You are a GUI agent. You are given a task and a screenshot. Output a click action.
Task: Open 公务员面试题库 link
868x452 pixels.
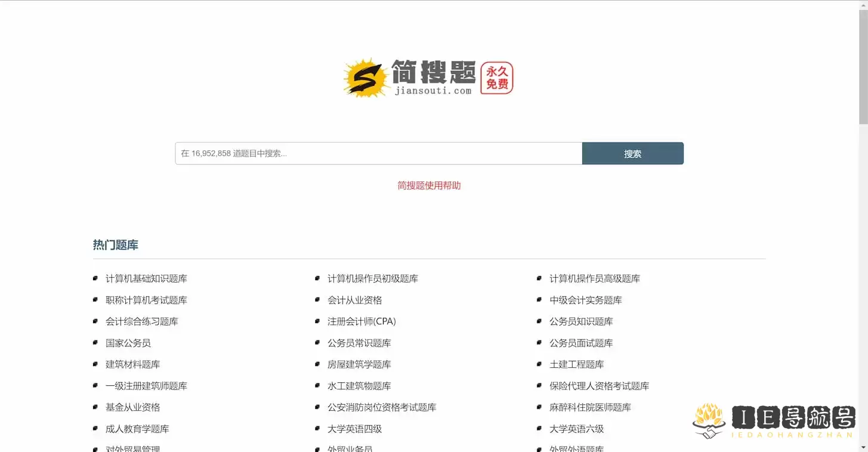coord(581,343)
